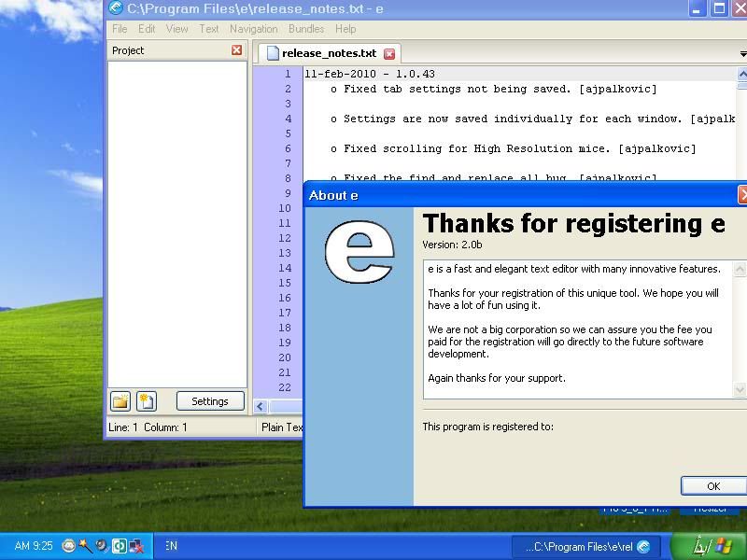The height and width of the screenshot is (560, 747).
Task: Click the smiley face icon in the system tray
Action: tap(68, 546)
